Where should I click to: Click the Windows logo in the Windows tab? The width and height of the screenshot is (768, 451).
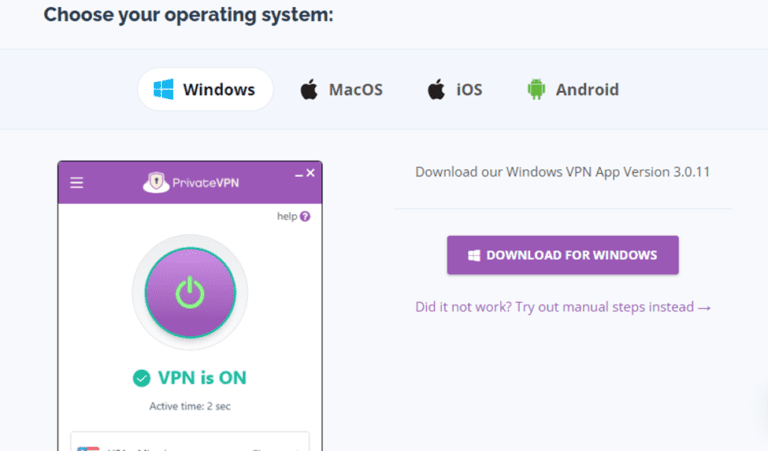164,90
